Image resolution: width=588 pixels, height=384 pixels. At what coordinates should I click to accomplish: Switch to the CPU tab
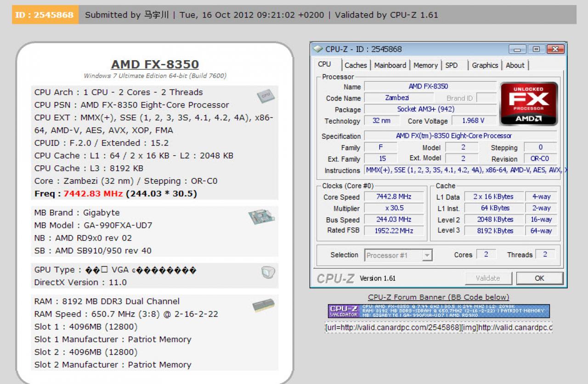pos(324,64)
